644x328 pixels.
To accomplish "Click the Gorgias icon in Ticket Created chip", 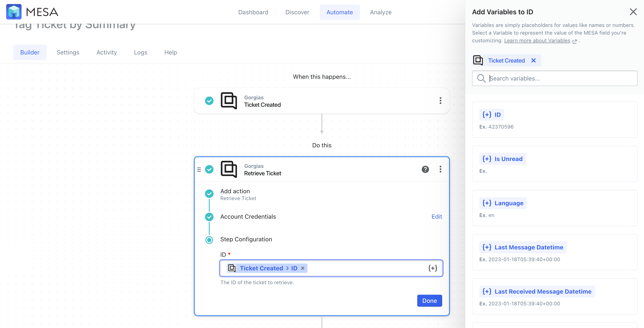I will pos(478,61).
